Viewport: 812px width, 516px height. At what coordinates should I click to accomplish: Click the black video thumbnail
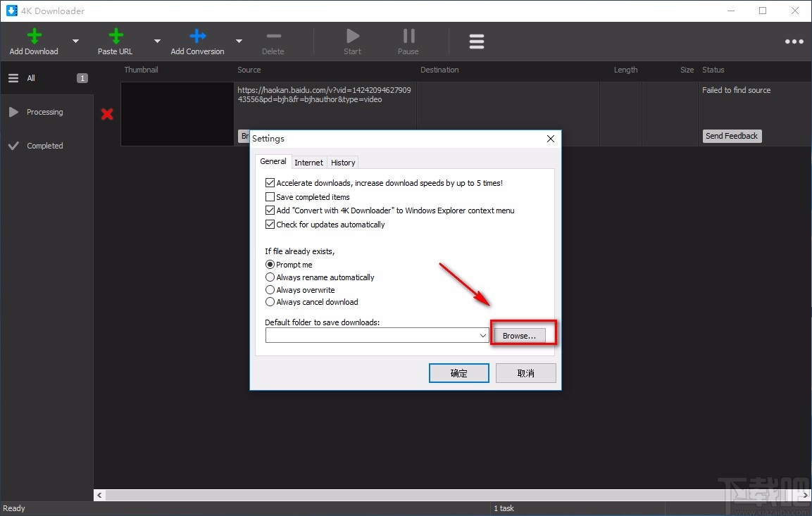coord(177,114)
